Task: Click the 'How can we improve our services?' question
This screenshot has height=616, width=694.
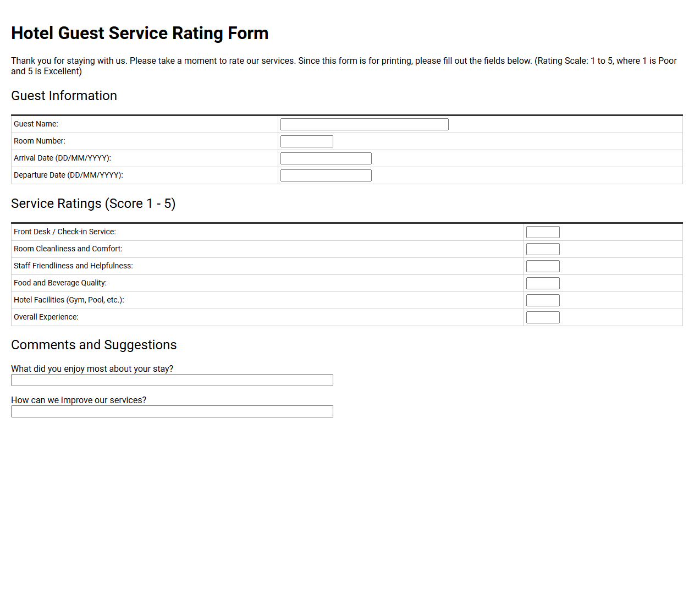Action: coord(79,400)
